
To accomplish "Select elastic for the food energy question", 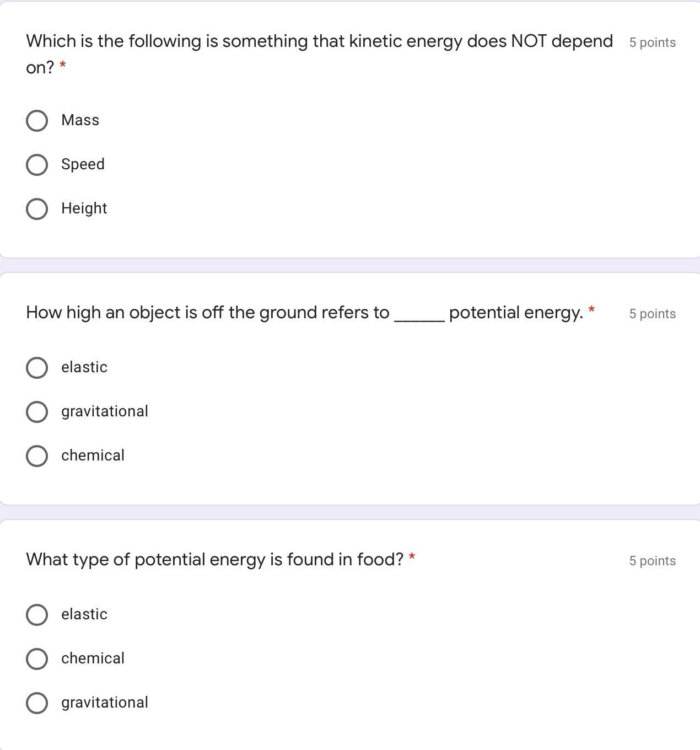I will tap(37, 615).
